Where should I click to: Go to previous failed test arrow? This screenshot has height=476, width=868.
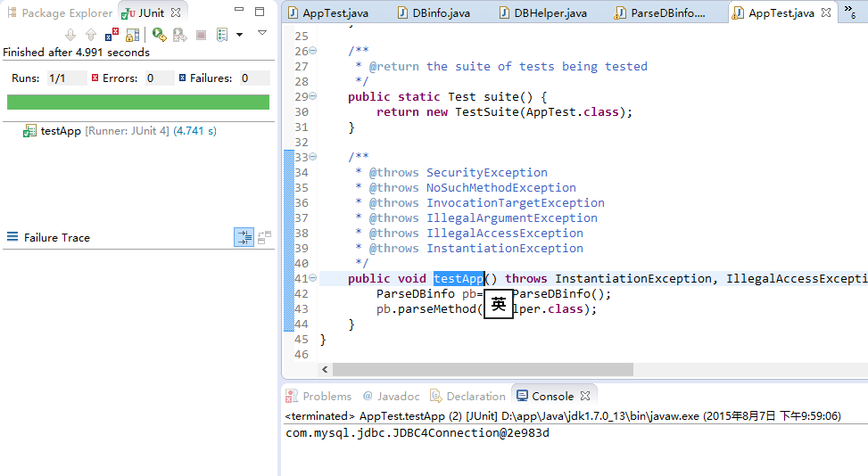[x=91, y=36]
